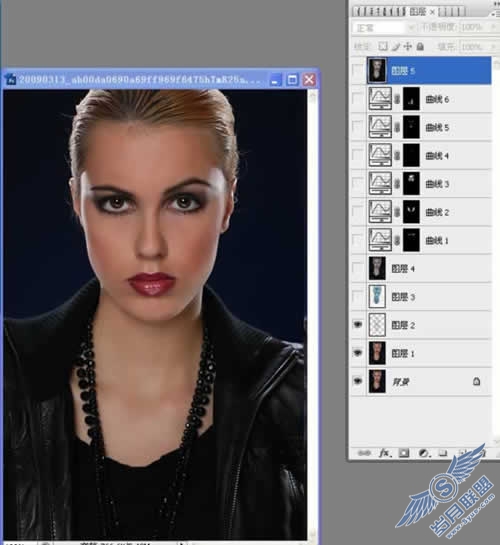
Task: Hide the Background layer eye
Action: pos(358,381)
